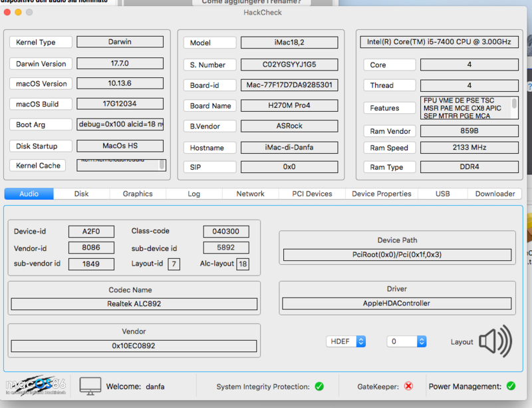Click the Board-id field
The height and width of the screenshot is (408, 532).
[x=289, y=85]
